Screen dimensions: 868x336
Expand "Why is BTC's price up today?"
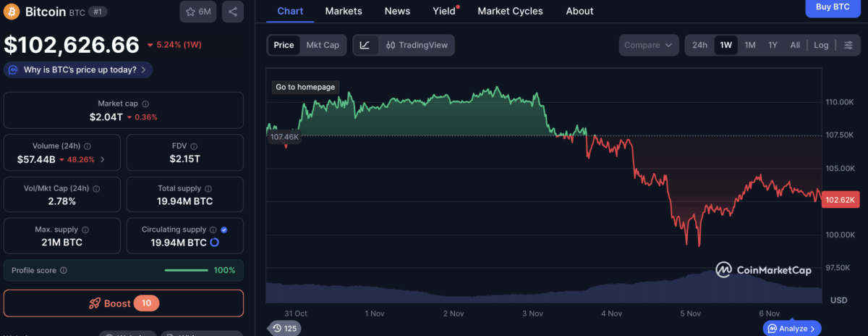pos(78,70)
